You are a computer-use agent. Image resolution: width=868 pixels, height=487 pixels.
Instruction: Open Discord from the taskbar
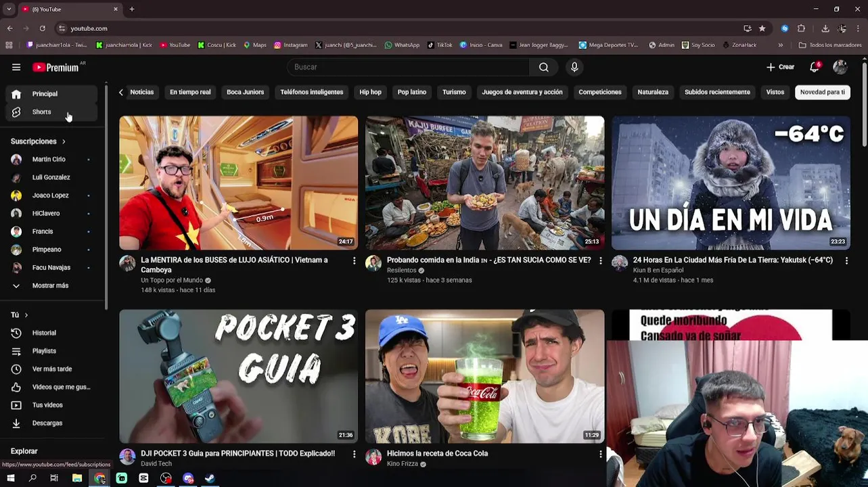click(x=188, y=478)
